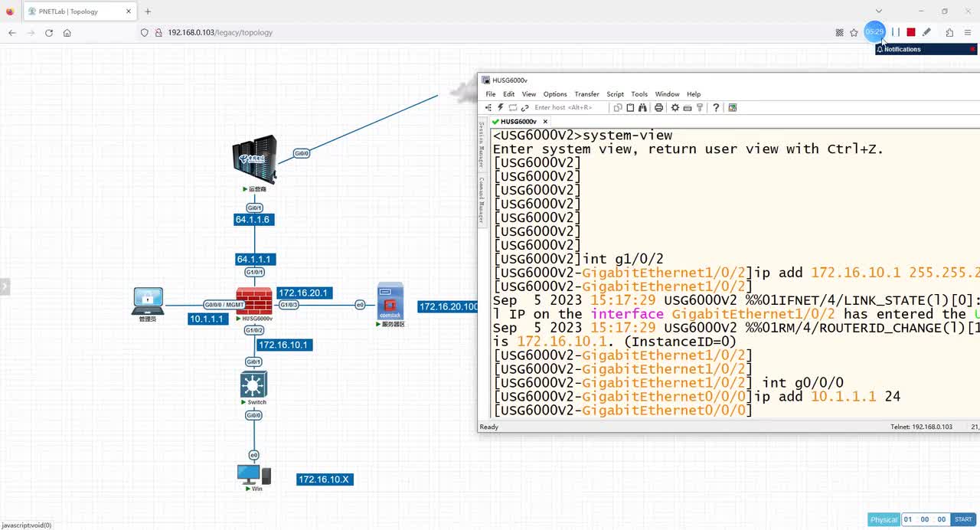Select the openstack server node in topology
This screenshot has width=980, height=530.
[x=390, y=301]
